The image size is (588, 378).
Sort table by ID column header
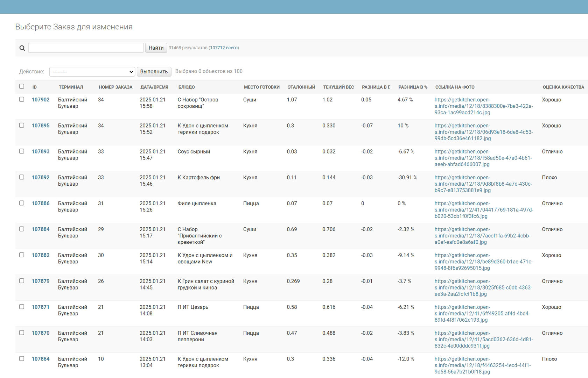coord(35,87)
